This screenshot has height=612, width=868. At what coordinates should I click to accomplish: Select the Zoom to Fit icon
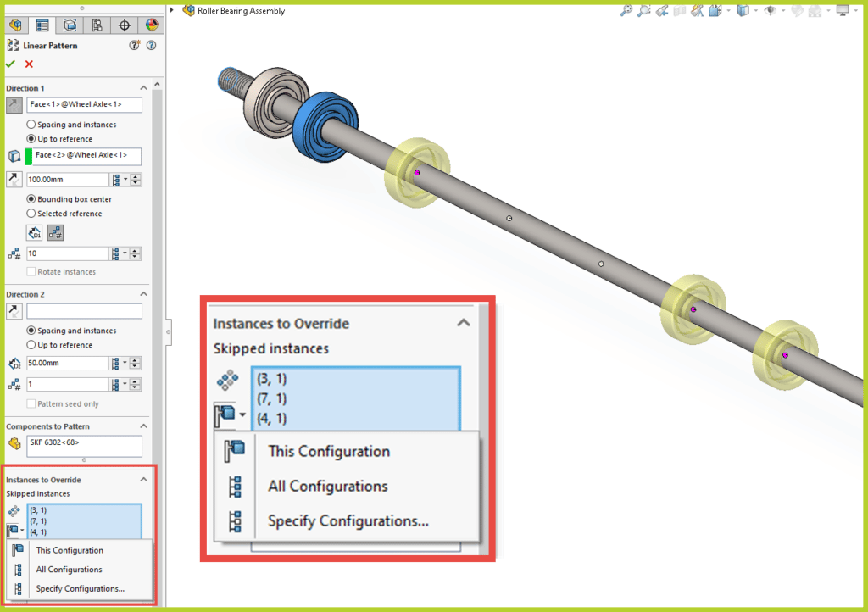click(x=626, y=11)
